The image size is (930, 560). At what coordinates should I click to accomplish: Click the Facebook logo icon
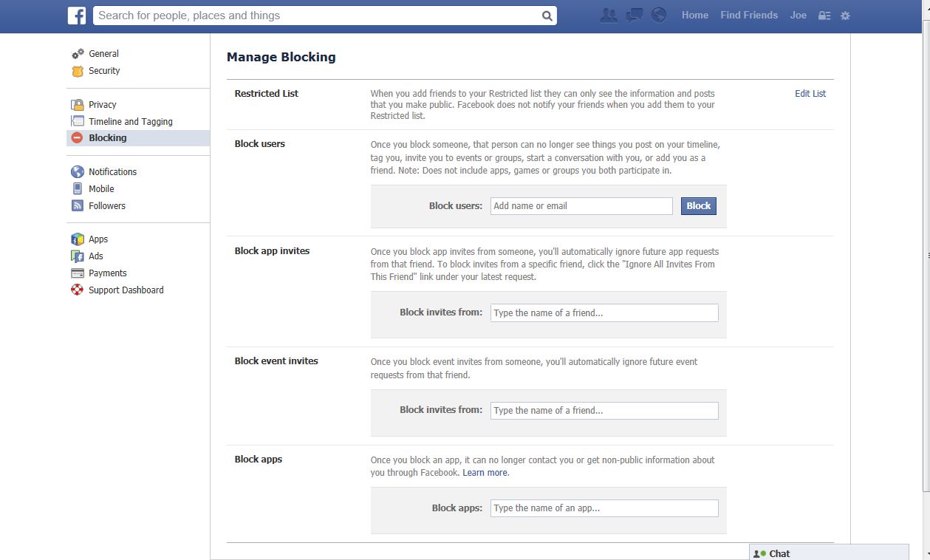click(x=77, y=16)
